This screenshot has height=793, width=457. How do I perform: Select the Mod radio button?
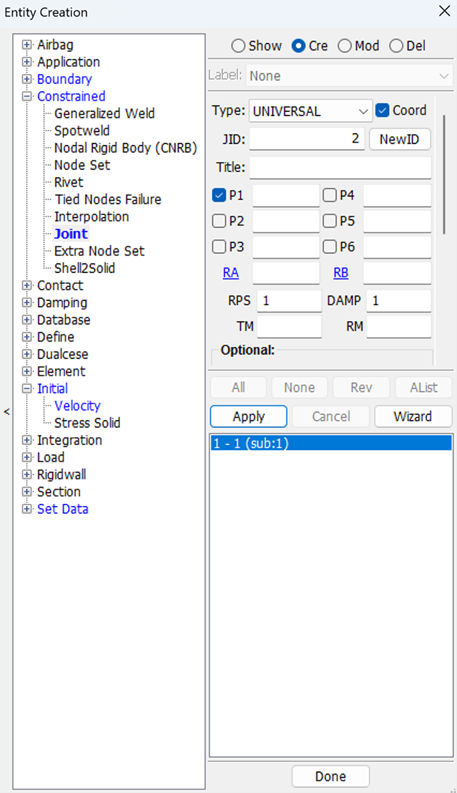pyautogui.click(x=344, y=46)
